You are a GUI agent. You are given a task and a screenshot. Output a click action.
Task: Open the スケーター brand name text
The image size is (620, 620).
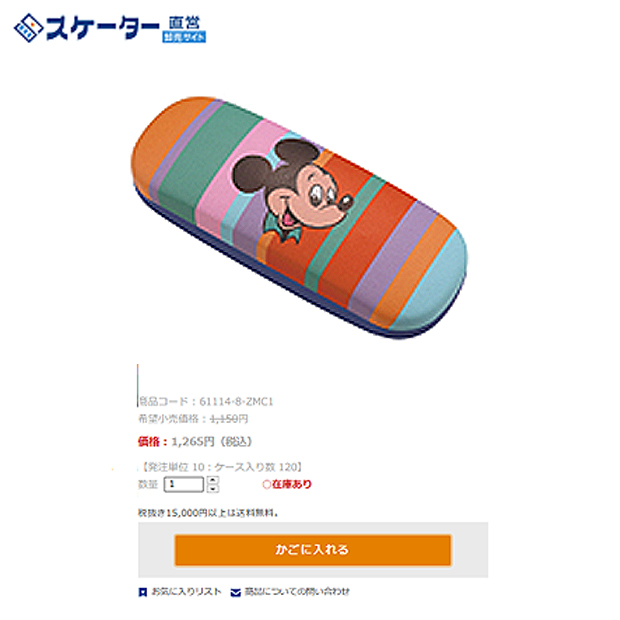[103, 28]
